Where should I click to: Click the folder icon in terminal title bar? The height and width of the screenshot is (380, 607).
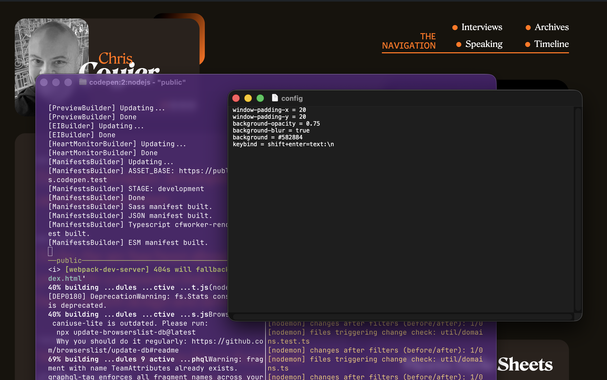click(x=82, y=82)
